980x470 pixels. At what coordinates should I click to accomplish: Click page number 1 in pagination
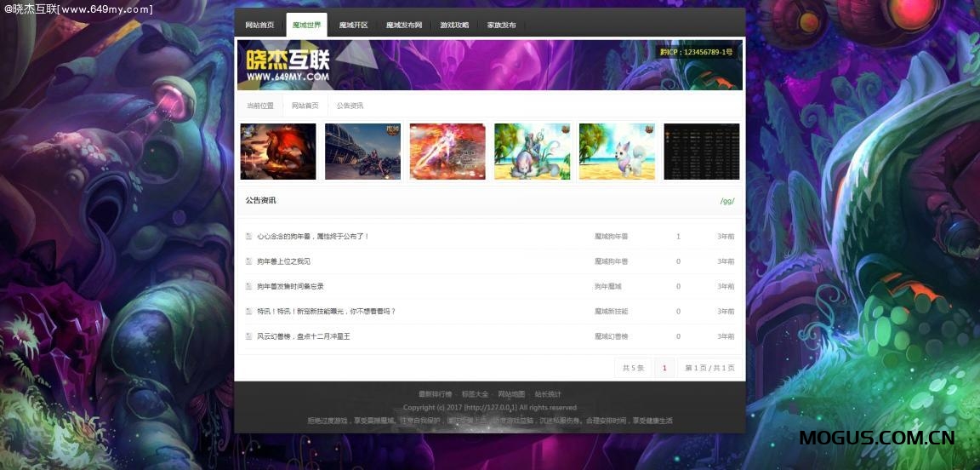point(664,368)
